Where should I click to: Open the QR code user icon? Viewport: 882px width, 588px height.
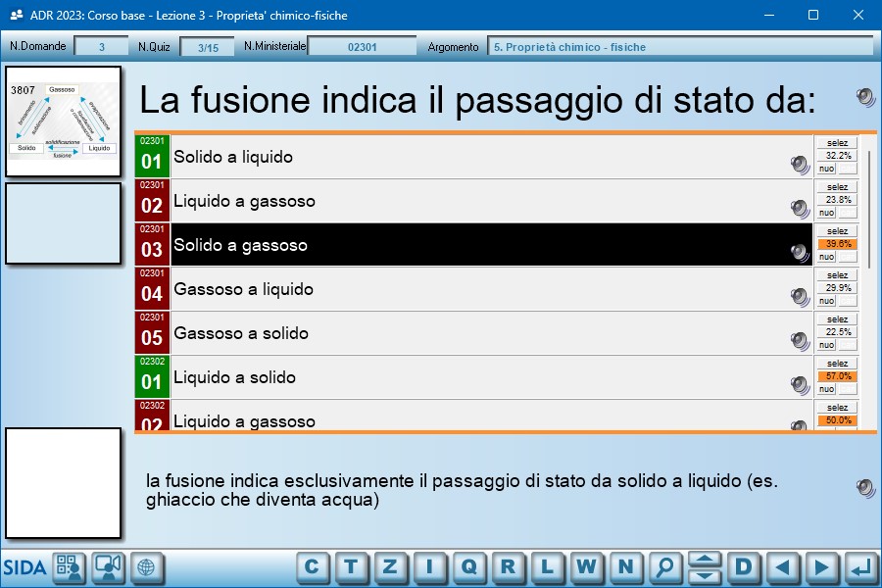[69, 567]
